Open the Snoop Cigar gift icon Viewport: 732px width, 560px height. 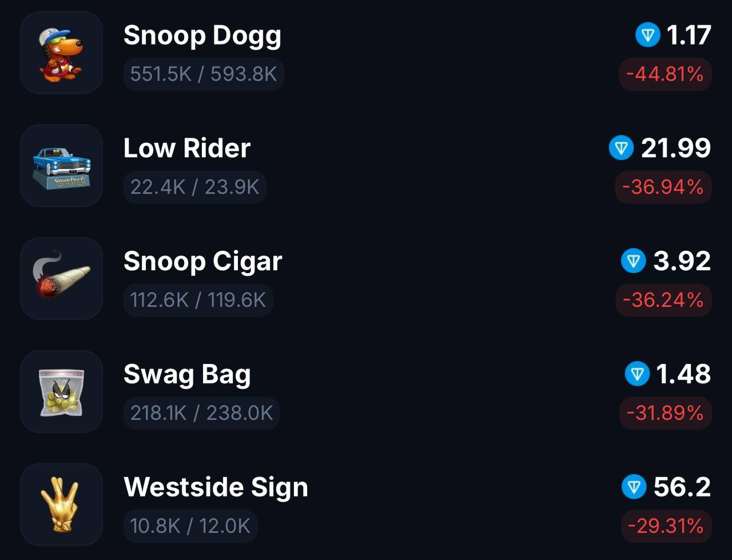point(62,279)
